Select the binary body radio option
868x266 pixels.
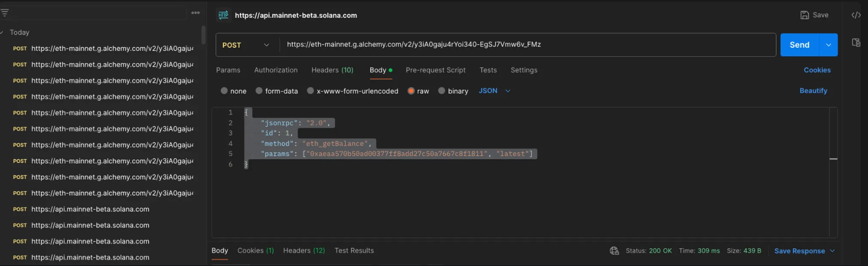441,91
